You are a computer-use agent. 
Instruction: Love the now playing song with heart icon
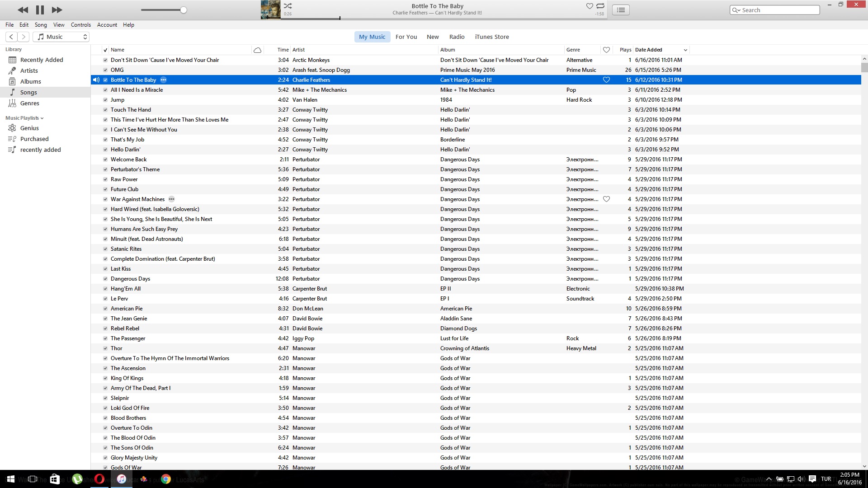click(590, 6)
